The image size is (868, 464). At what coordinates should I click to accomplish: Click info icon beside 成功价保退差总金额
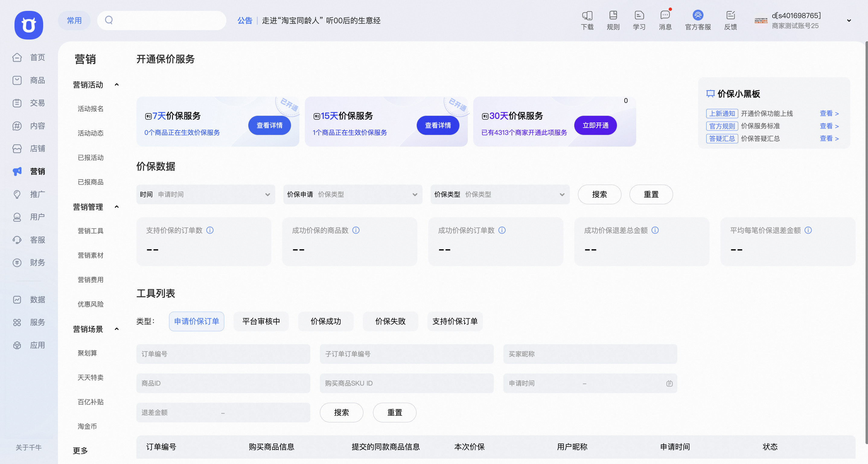(655, 230)
